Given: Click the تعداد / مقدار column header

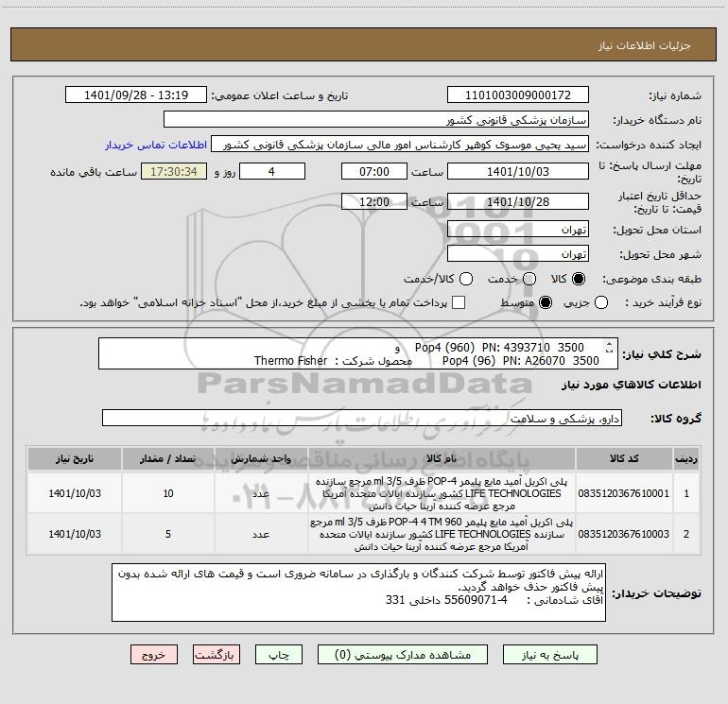Looking at the screenshot, I should [x=168, y=459].
